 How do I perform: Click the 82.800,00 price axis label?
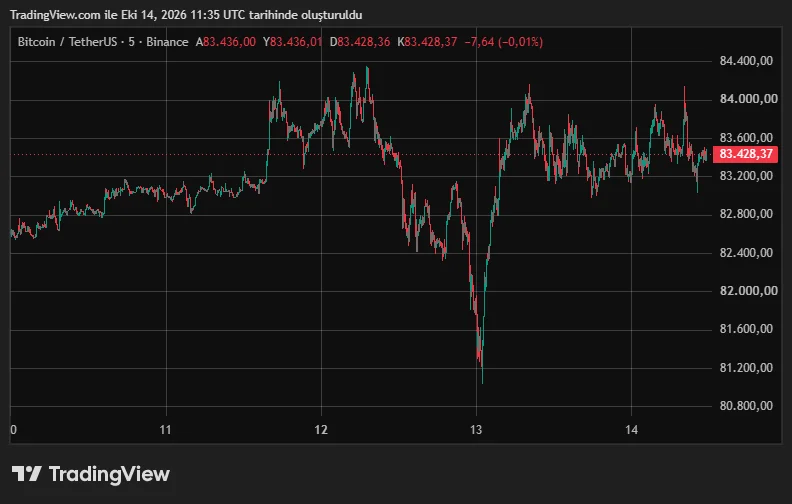click(x=746, y=214)
